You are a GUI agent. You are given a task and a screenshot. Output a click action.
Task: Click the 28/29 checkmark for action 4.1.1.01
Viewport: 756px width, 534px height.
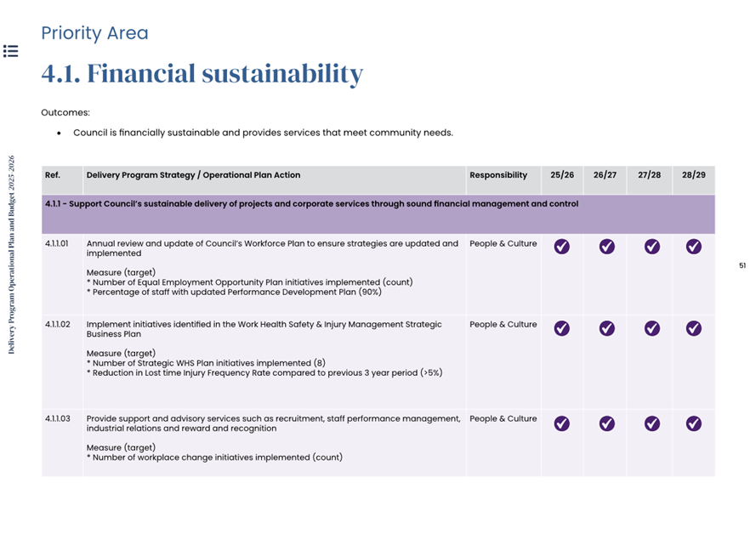tap(694, 247)
